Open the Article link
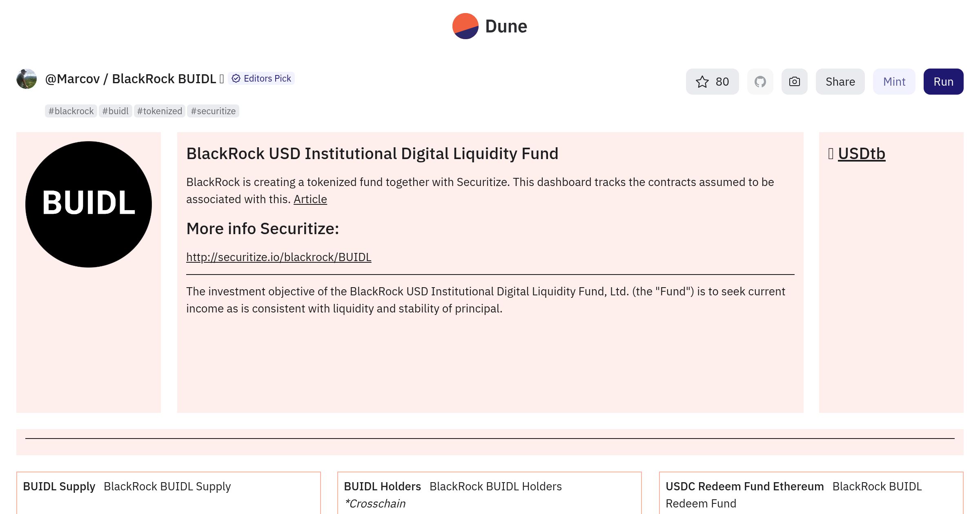 tap(310, 199)
